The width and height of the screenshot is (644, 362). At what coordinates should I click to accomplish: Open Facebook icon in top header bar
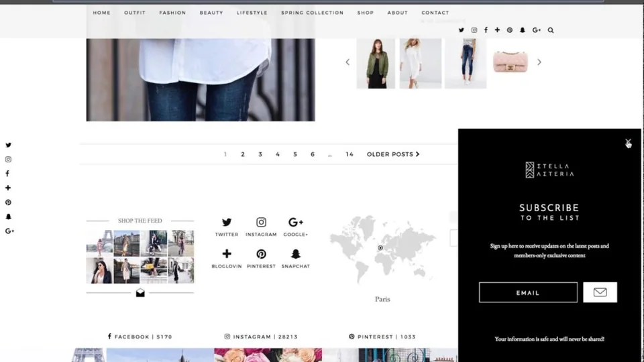486,30
